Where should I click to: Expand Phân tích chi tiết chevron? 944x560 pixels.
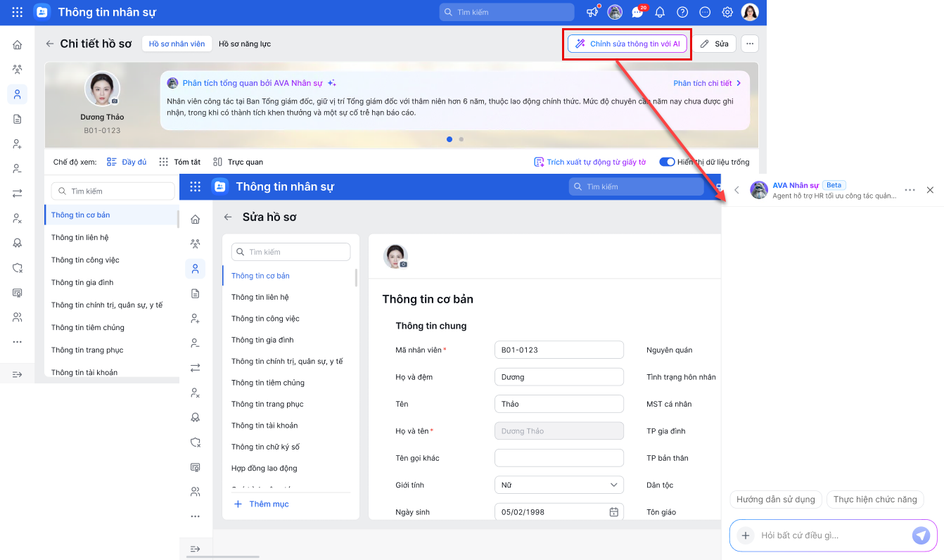[x=739, y=83]
